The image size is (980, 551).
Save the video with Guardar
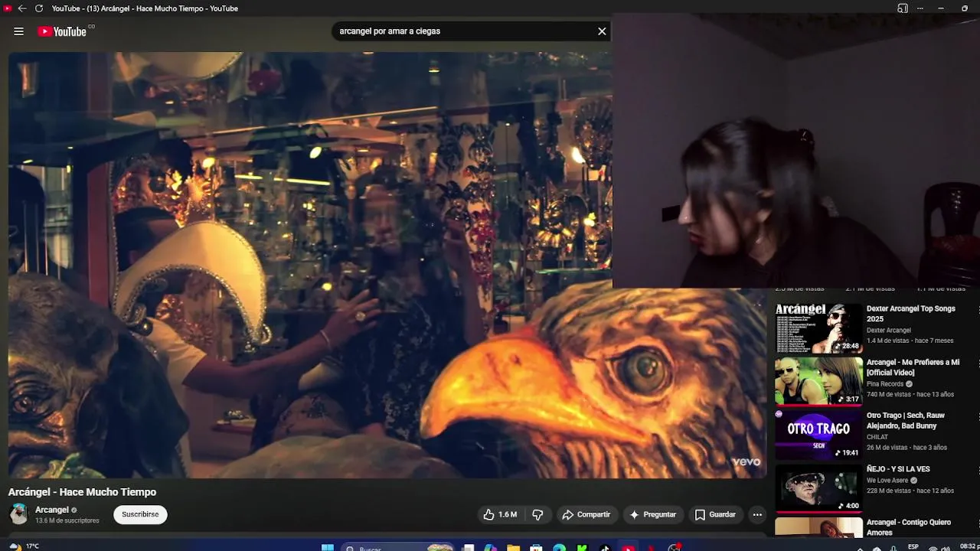coord(715,514)
